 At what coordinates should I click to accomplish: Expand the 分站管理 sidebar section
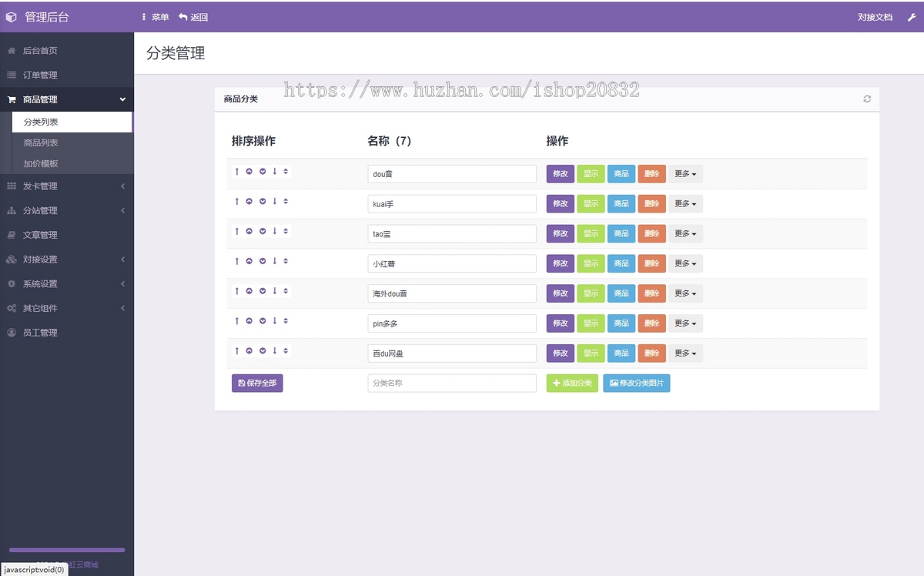coord(67,210)
